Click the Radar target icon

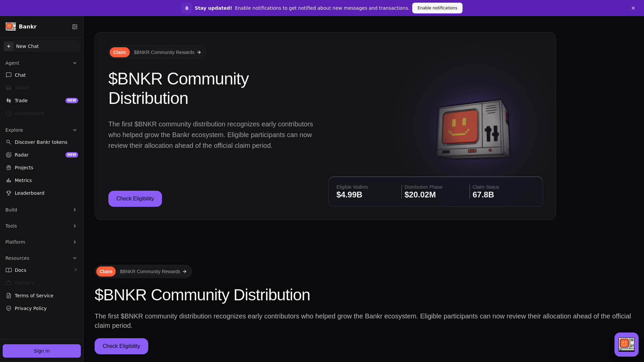pyautogui.click(x=9, y=155)
